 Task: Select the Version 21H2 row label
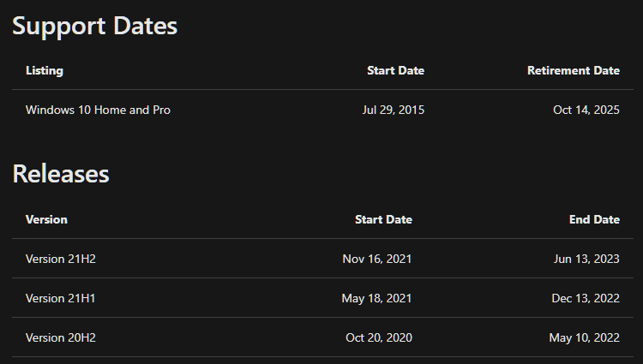pyautogui.click(x=61, y=259)
